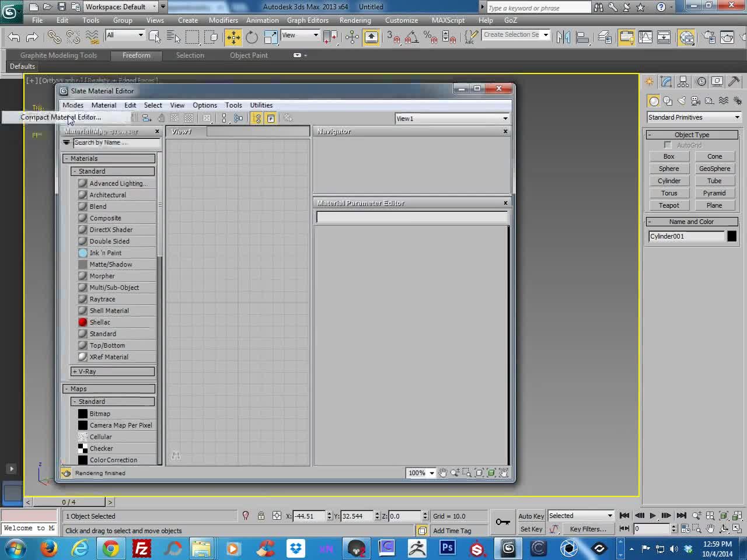This screenshot has height=560, width=747.
Task: Switch to the Object Paint ribbon tab
Action: click(x=249, y=55)
